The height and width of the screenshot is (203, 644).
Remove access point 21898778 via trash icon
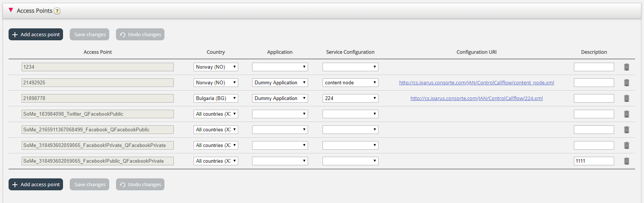(626, 99)
